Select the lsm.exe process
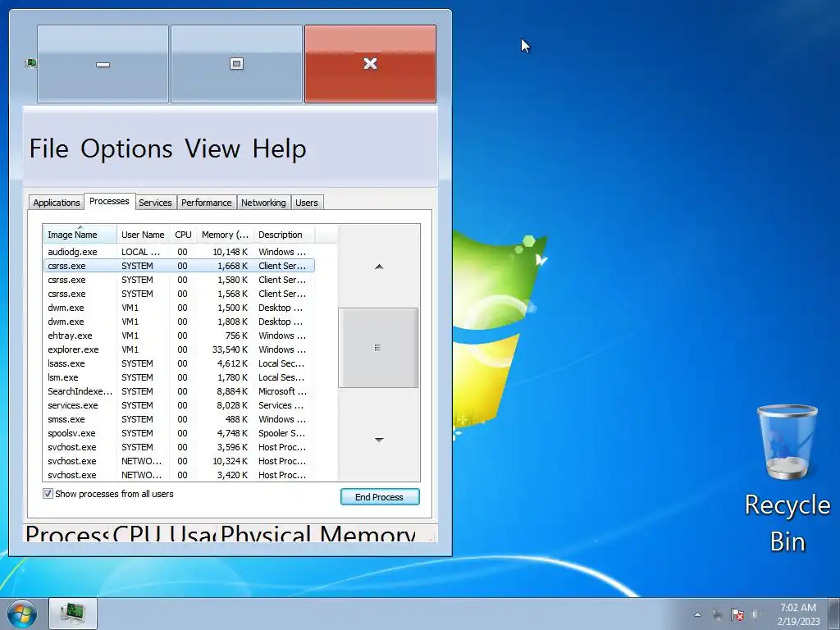The image size is (840, 630). pyautogui.click(x=179, y=377)
